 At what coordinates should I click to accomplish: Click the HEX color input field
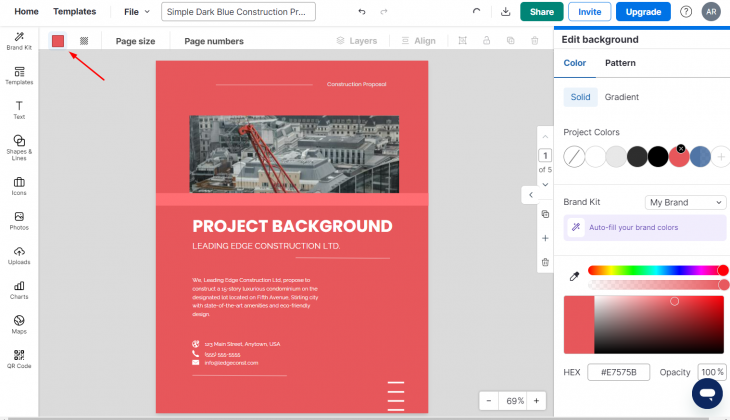[x=618, y=372]
